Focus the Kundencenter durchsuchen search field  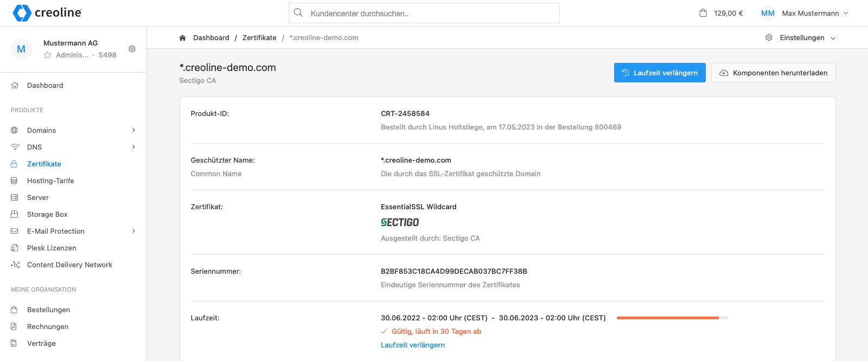(424, 13)
